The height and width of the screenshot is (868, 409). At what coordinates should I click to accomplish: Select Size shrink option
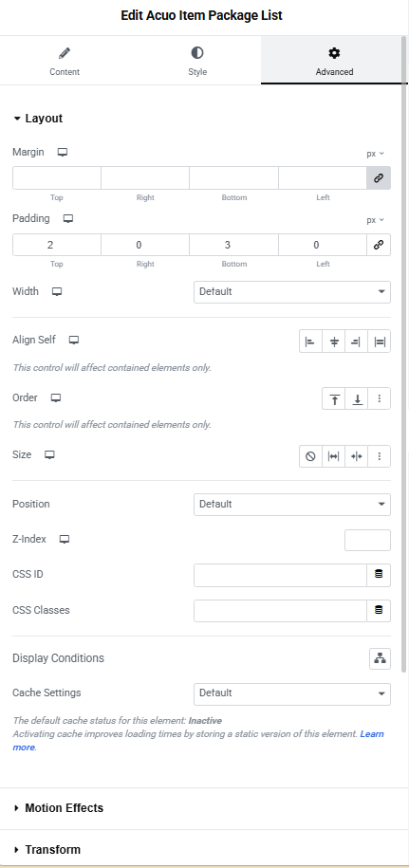[357, 456]
